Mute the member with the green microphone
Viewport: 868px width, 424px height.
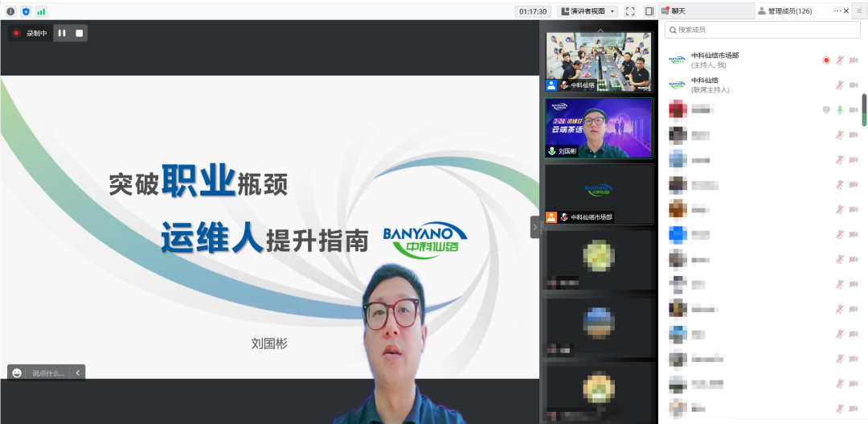(840, 109)
